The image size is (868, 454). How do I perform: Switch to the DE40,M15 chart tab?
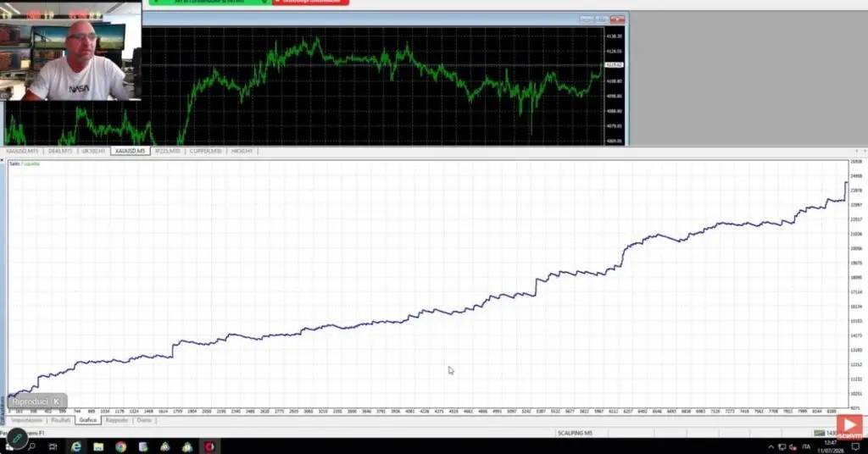click(x=60, y=151)
